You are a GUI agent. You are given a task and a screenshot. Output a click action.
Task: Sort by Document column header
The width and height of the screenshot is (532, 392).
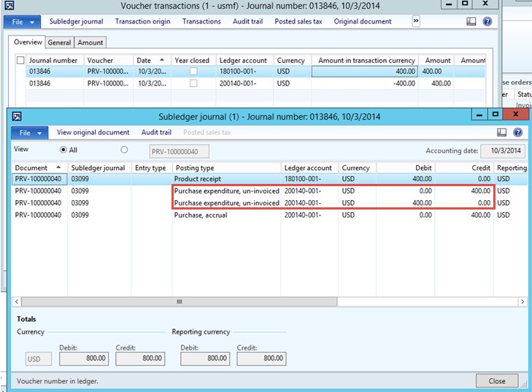(39, 168)
